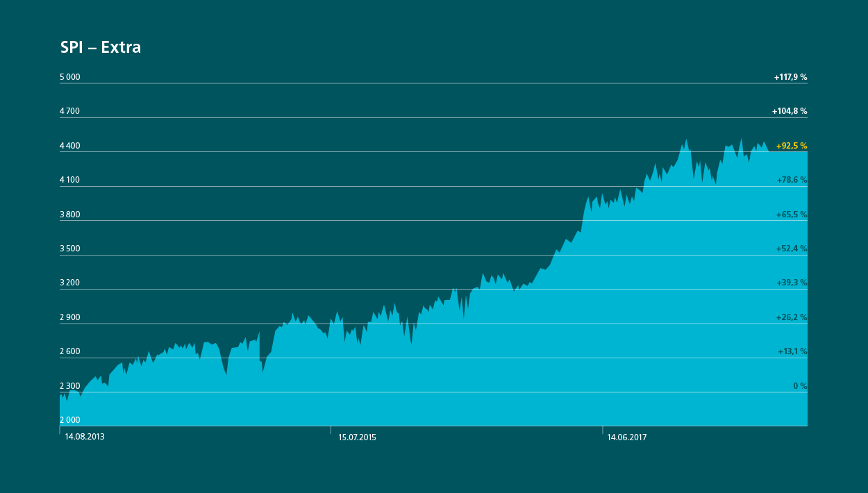Select the '4 100' y-axis label
This screenshot has width=868, height=493.
coord(70,180)
